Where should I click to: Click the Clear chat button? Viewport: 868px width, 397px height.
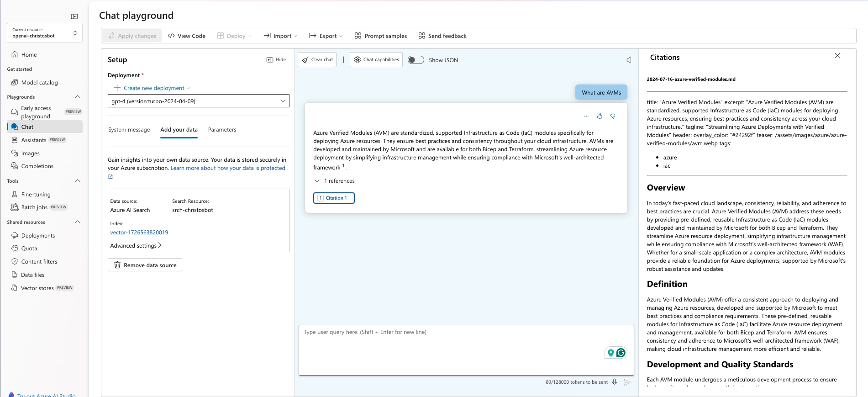317,60
